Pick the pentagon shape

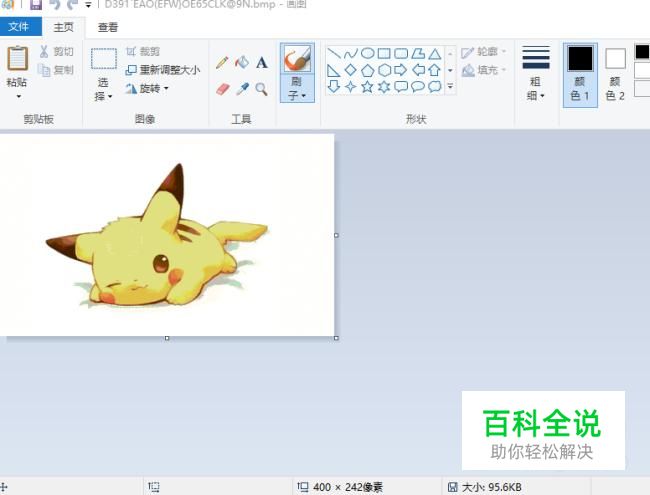(x=368, y=70)
